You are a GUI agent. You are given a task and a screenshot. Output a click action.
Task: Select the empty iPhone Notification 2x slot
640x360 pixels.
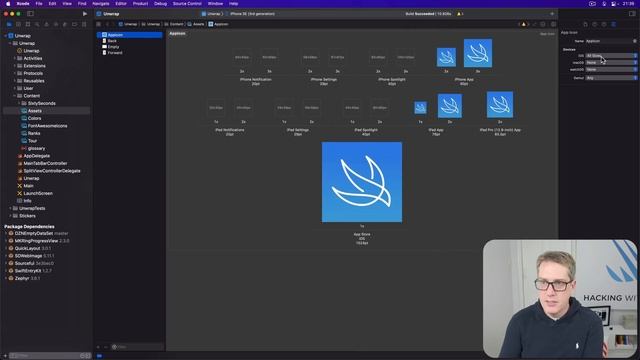pos(242,58)
